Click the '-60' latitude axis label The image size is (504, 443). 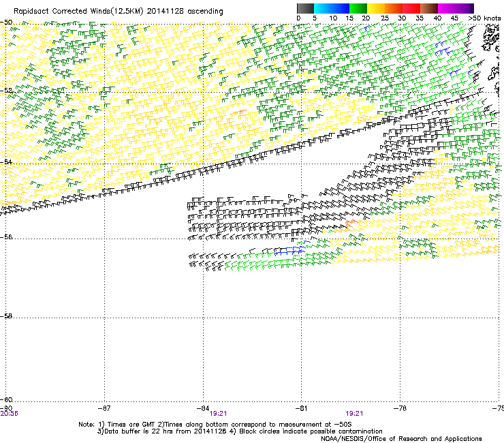pos(6,399)
